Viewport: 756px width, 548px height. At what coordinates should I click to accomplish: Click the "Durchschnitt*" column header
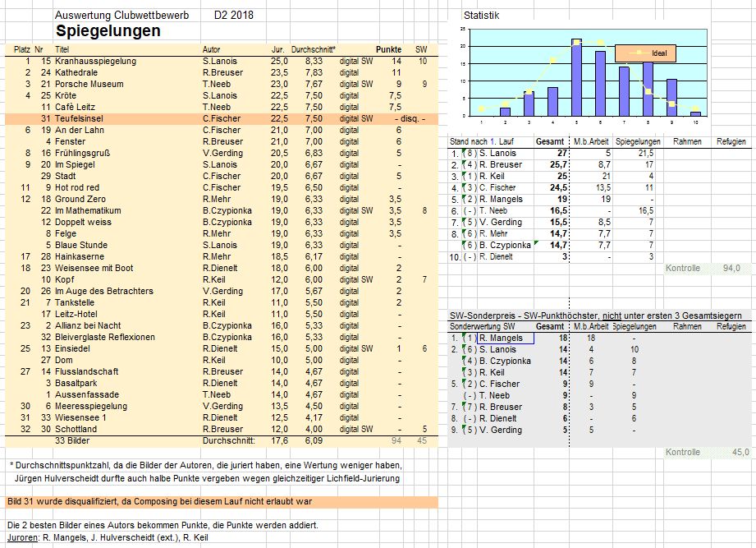(x=314, y=49)
